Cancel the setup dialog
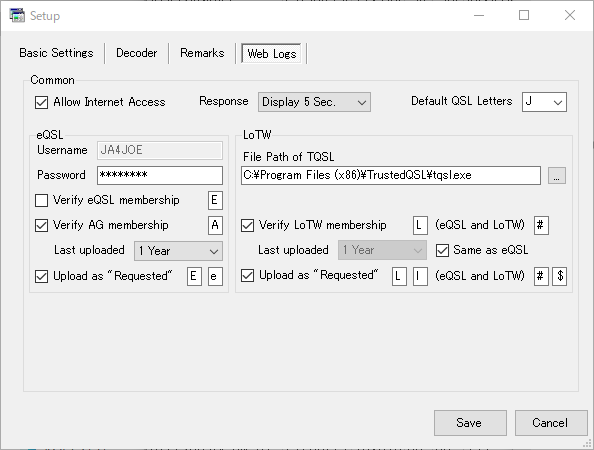The height and width of the screenshot is (450, 594). [551, 423]
